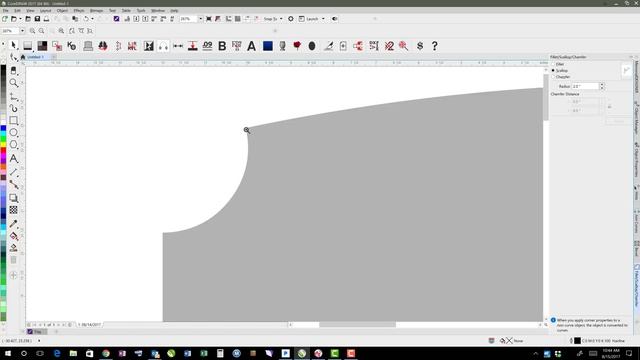Click the Radius input field
The width and height of the screenshot is (640, 360).
click(x=585, y=86)
